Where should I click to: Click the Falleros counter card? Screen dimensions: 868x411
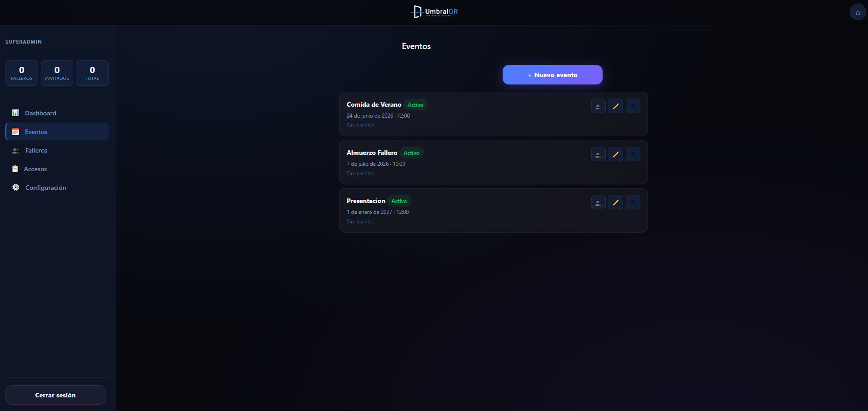coord(22,73)
